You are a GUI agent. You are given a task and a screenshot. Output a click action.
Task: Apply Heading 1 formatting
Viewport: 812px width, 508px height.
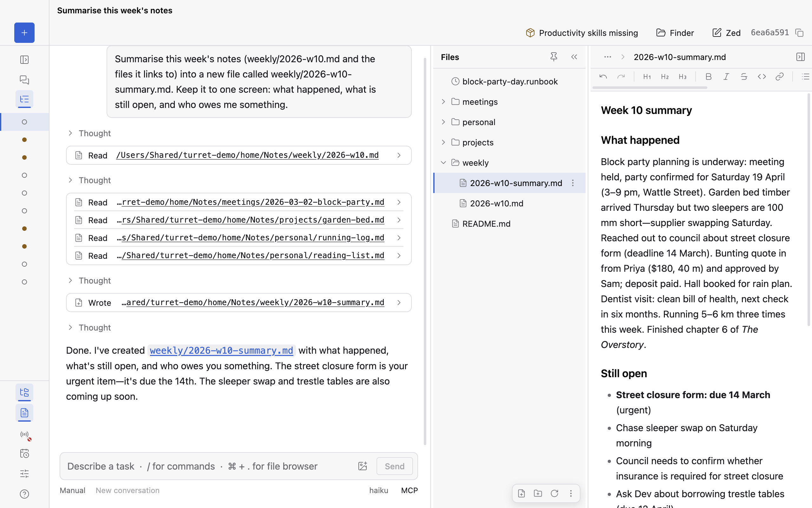(x=647, y=77)
